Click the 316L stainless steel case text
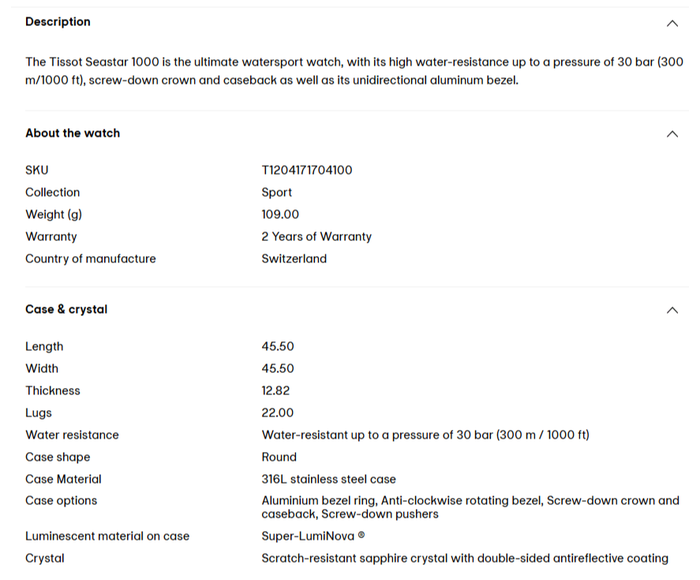 pyautogui.click(x=329, y=479)
